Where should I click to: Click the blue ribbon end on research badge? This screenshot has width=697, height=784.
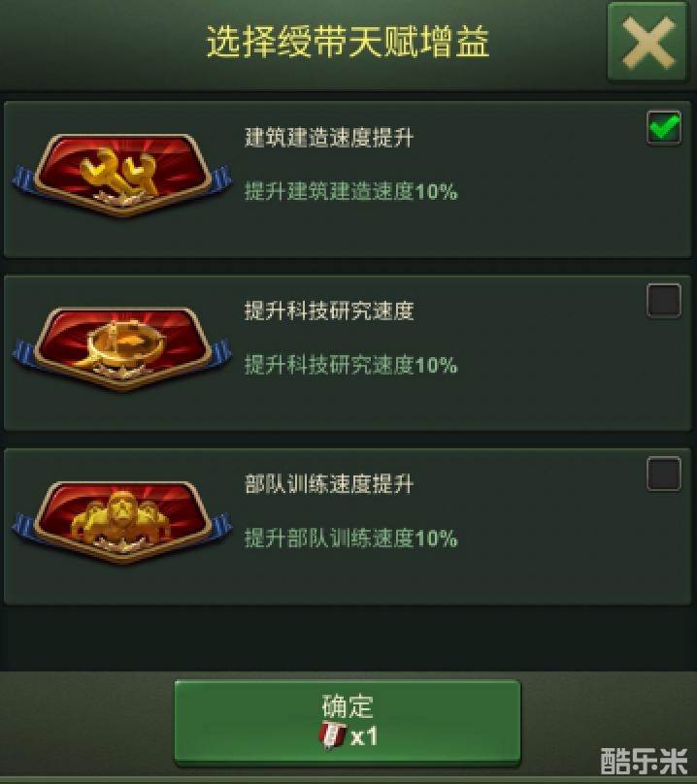point(23,351)
